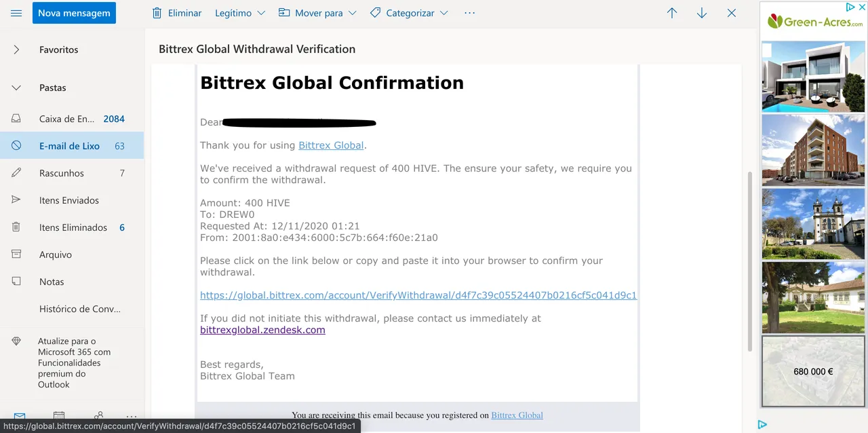The height and width of the screenshot is (433, 868).
Task: Expand the Favoritos section
Action: (x=16, y=50)
